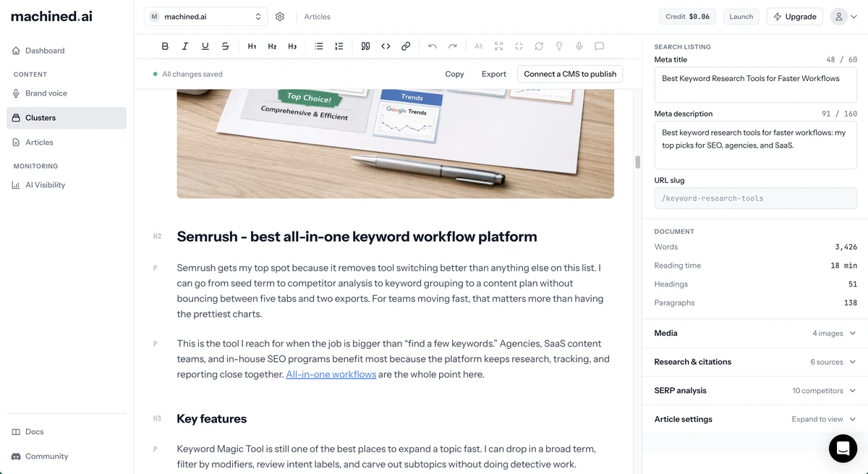Image resolution: width=868 pixels, height=474 pixels.
Task: Click the Meta title field
Action: click(x=755, y=85)
